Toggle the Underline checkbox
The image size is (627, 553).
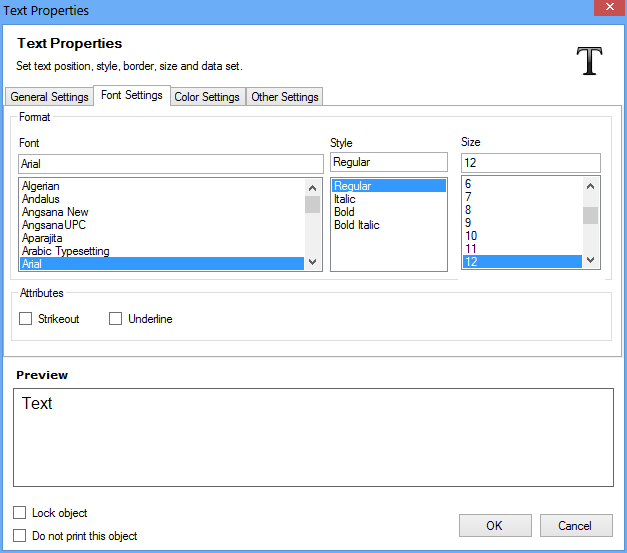click(116, 319)
